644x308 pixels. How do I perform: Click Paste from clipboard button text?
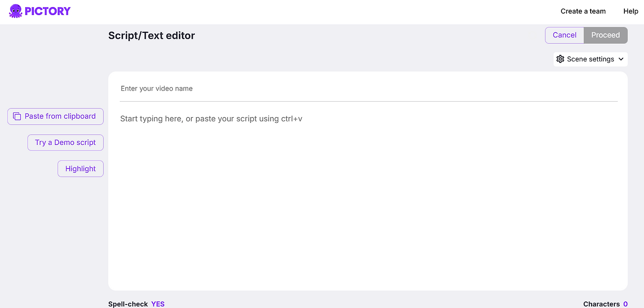pyautogui.click(x=60, y=116)
